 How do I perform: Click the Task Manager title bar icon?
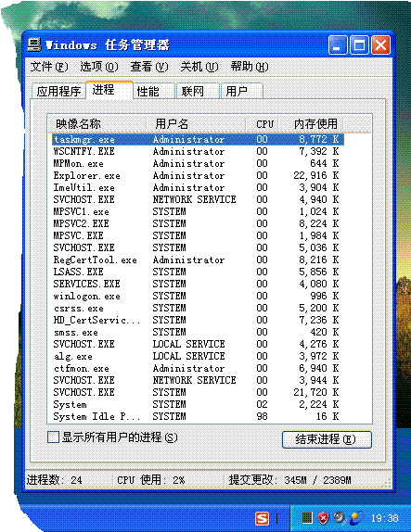pos(34,44)
